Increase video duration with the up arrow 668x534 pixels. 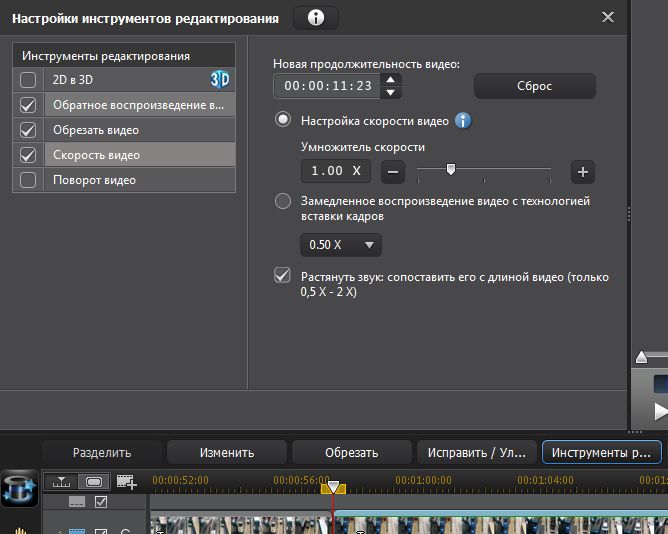pos(390,80)
